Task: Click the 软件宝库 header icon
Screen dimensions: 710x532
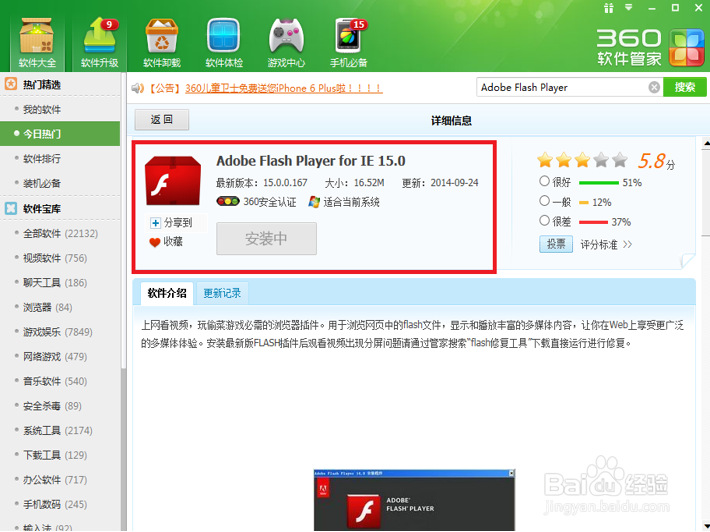Action: tap(11, 208)
